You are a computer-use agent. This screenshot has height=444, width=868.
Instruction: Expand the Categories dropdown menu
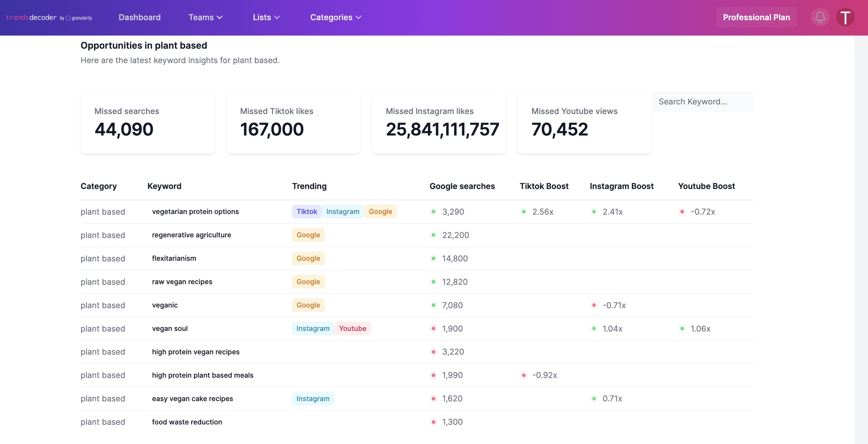click(x=336, y=17)
